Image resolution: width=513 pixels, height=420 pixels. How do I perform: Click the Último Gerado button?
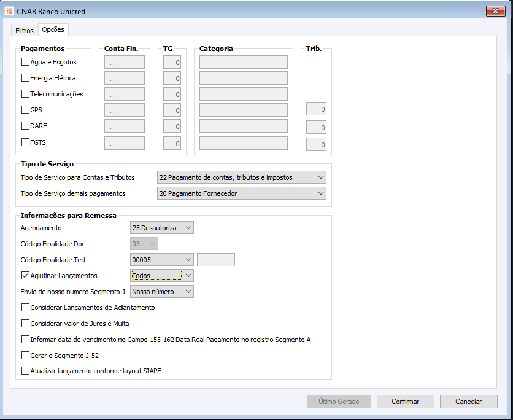pos(339,402)
